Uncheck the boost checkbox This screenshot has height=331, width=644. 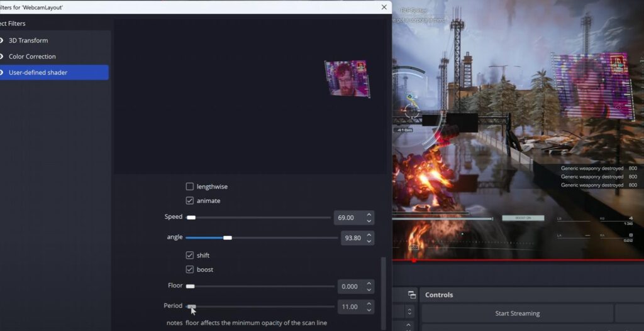[x=189, y=269]
